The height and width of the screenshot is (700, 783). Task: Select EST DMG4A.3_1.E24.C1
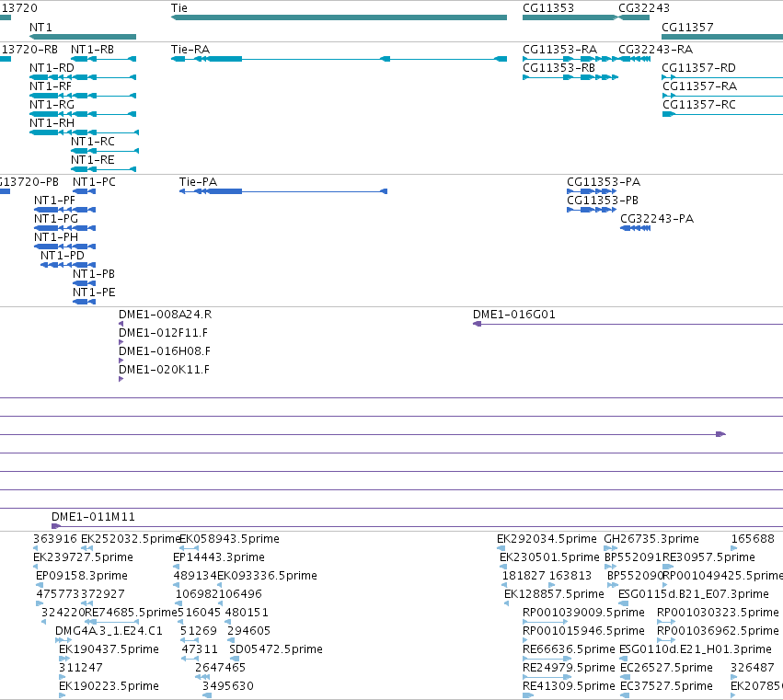pos(63,640)
